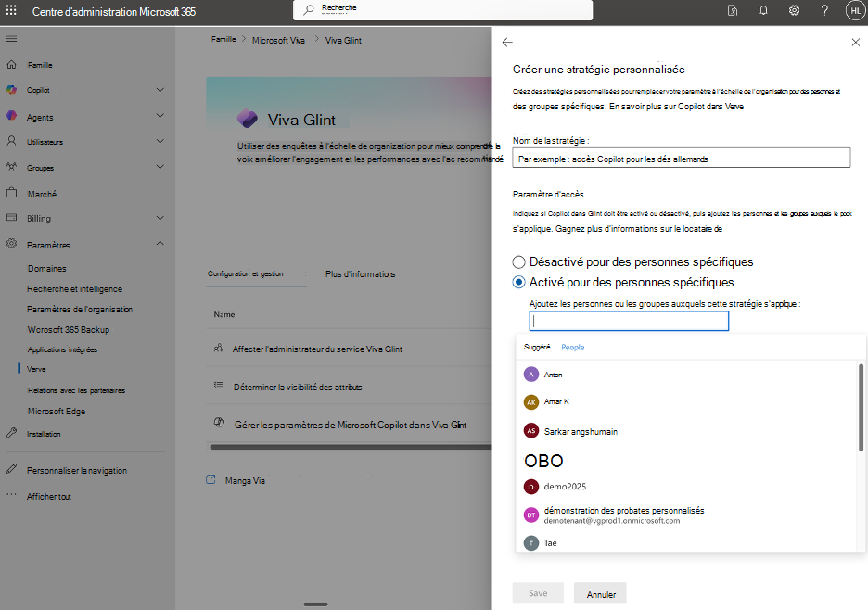This screenshot has width=868, height=610.
Task: Click the Amar K avatar icon
Action: coord(530,401)
